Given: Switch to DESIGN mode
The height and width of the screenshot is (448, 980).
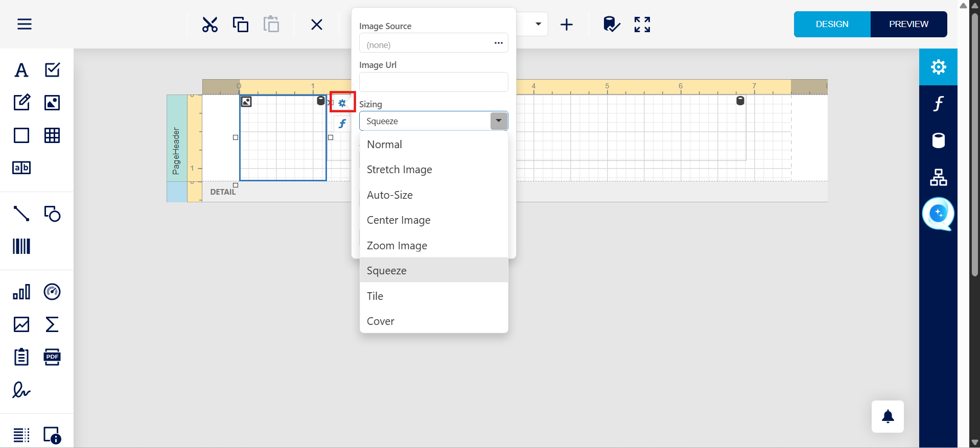Looking at the screenshot, I should [832, 24].
